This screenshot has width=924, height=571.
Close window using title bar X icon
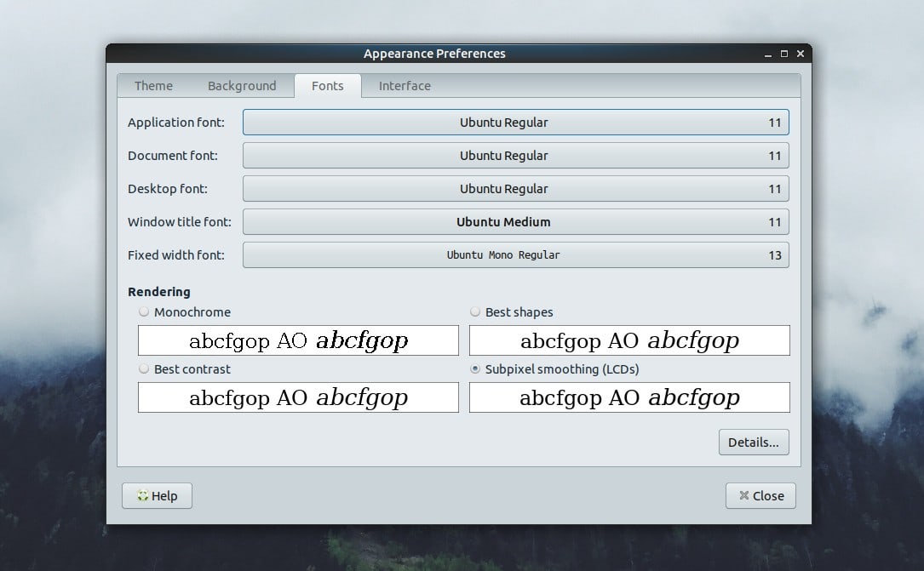[x=800, y=54]
